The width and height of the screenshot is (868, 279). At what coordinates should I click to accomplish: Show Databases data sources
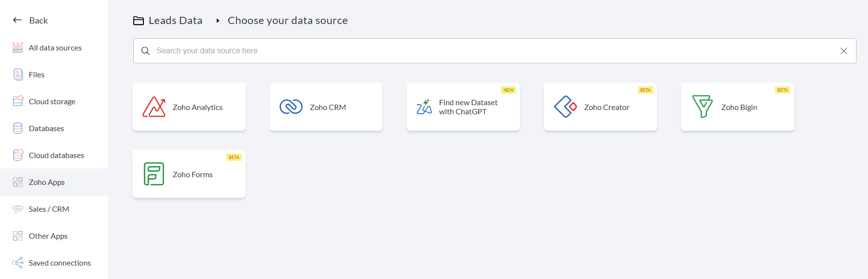[x=46, y=129]
